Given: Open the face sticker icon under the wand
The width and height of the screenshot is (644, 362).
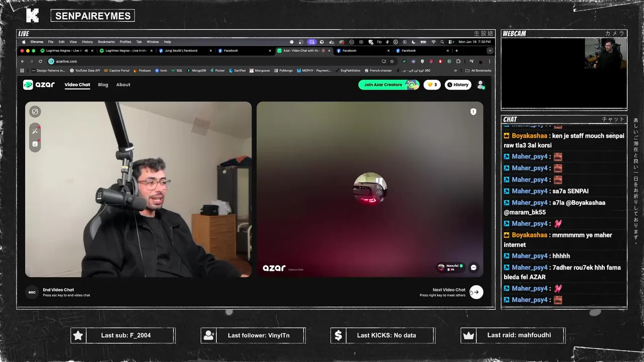Looking at the screenshot, I should point(35,144).
